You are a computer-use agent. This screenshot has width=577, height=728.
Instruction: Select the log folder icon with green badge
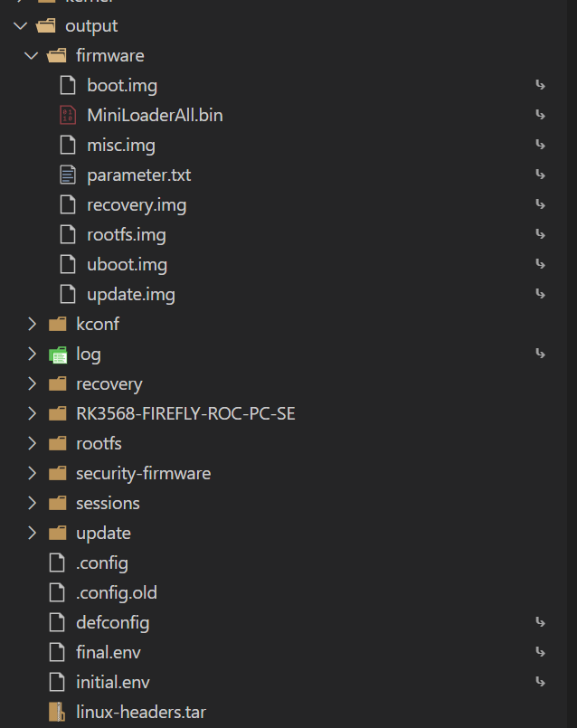[56, 354]
